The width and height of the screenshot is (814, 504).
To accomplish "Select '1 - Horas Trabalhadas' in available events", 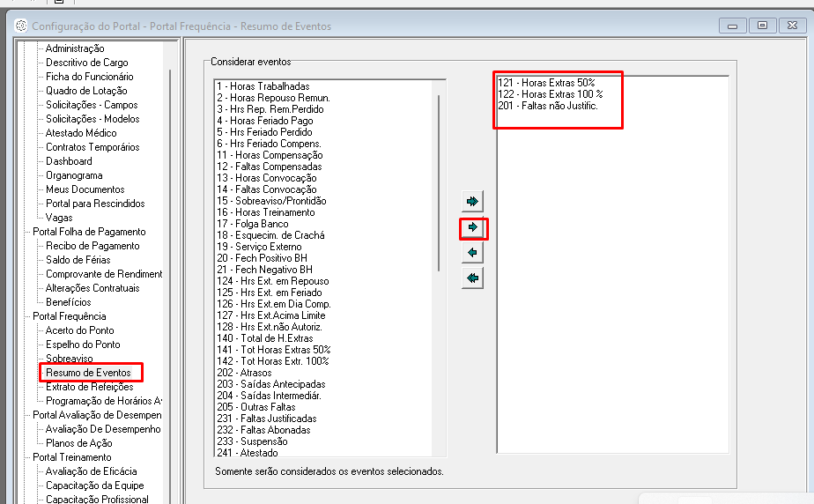I will point(263,86).
